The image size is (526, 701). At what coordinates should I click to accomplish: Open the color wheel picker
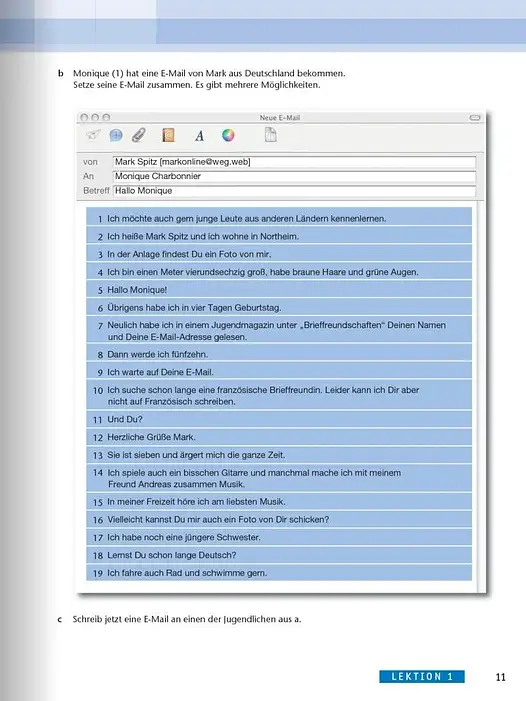click(228, 135)
